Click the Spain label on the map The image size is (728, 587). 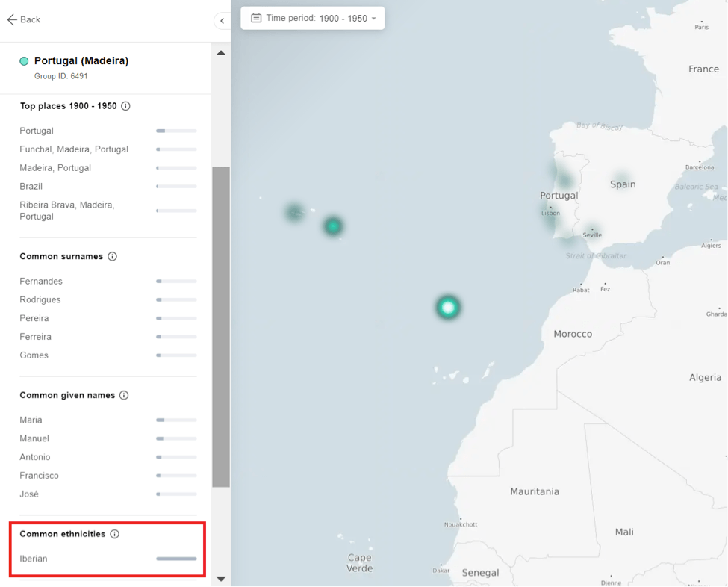point(623,184)
